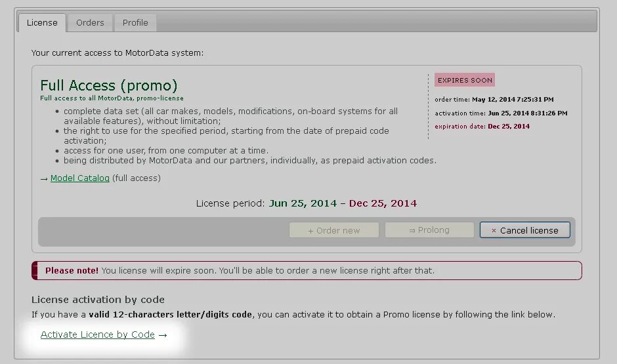Image resolution: width=617 pixels, height=364 pixels.
Task: Click 'Your current access to MotorData system' text
Action: (117, 52)
